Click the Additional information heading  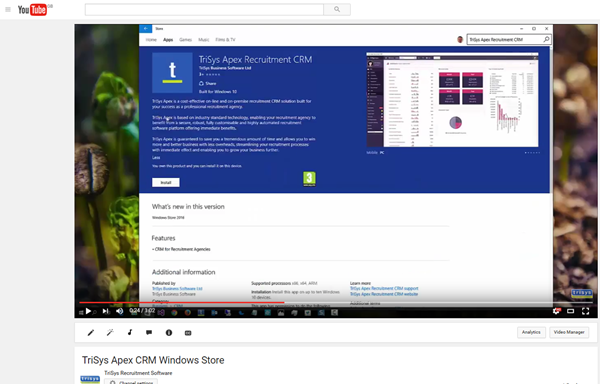[x=184, y=272]
